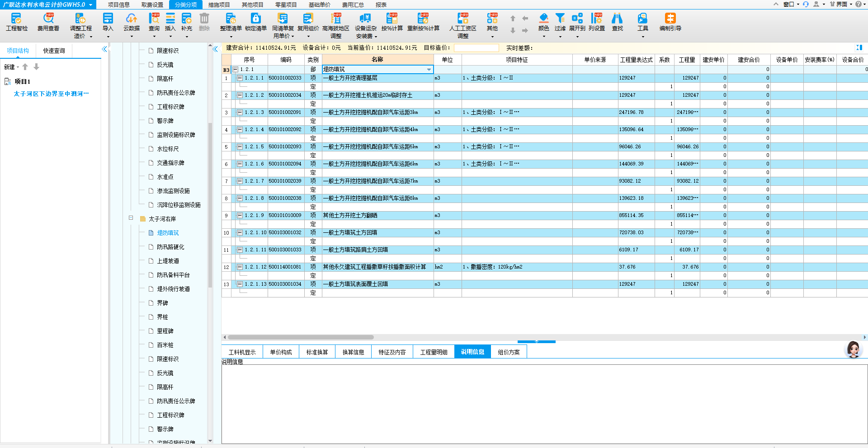This screenshot has height=448, width=868.
Task: Switch to 快速查询 tab
Action: coord(54,51)
